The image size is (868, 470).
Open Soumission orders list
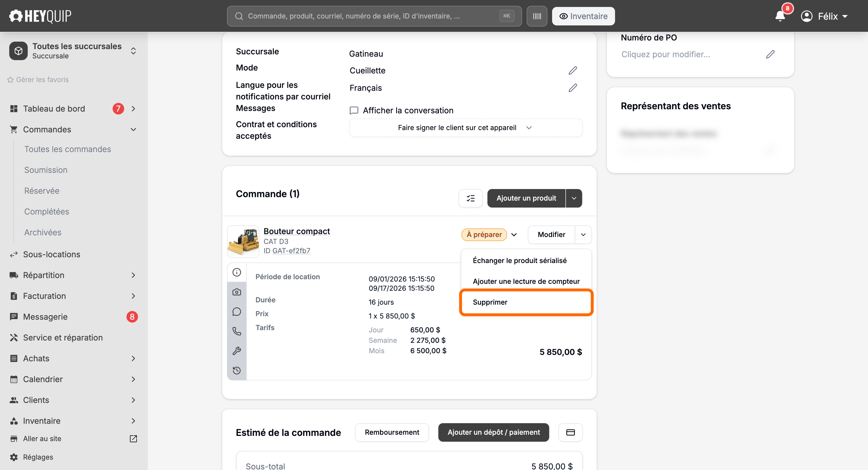(x=46, y=170)
